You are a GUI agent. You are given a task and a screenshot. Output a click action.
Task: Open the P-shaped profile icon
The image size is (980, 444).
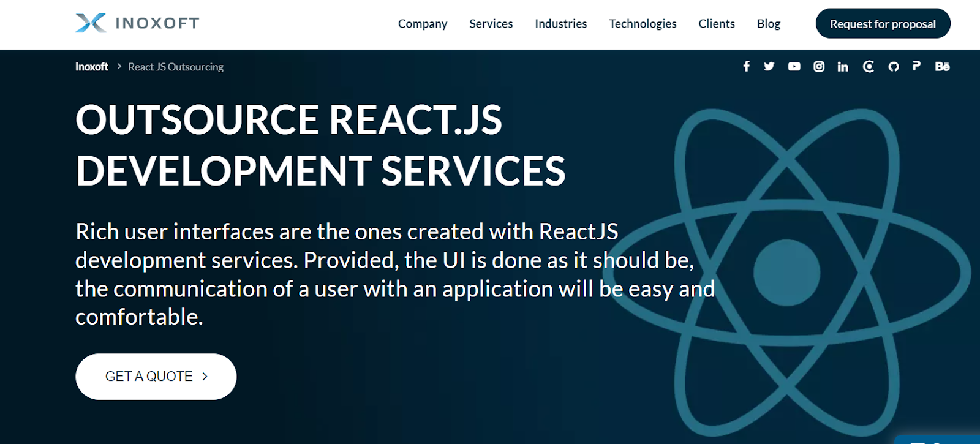(x=916, y=66)
